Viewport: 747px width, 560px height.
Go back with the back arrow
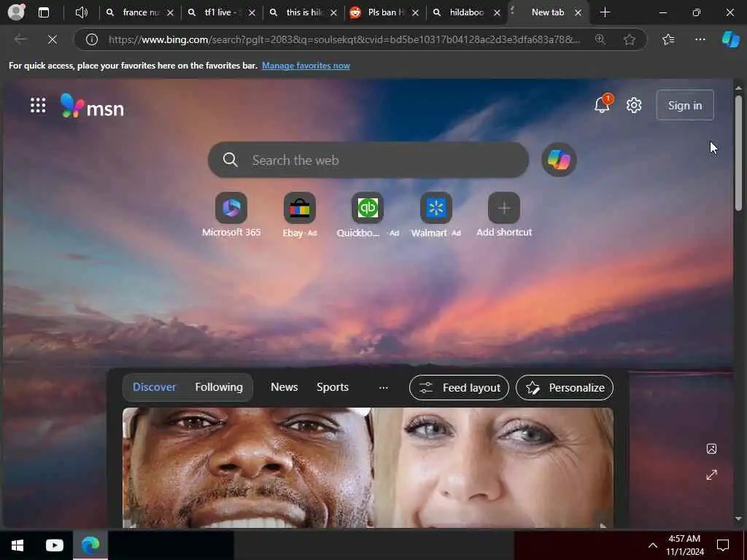click(x=20, y=39)
